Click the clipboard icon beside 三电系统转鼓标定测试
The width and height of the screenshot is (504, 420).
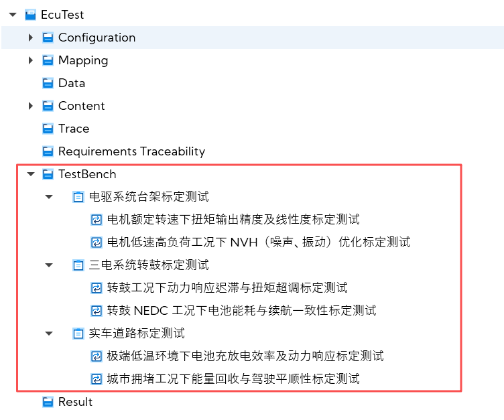coord(78,265)
